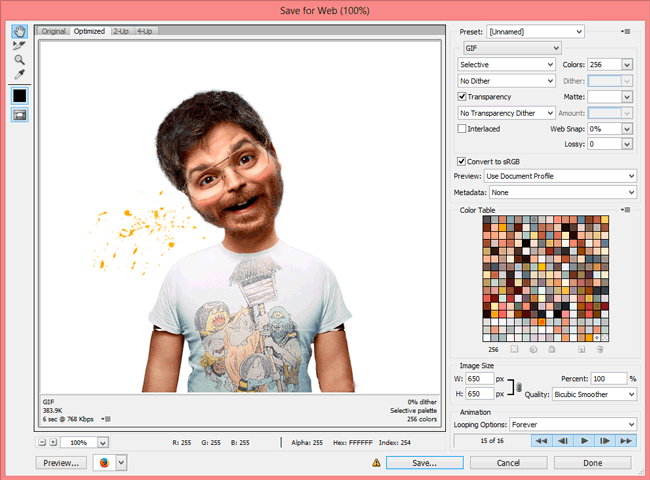Open the Optimize panel flyout menu
Image resolution: width=650 pixels, height=480 pixels.
pos(626,32)
